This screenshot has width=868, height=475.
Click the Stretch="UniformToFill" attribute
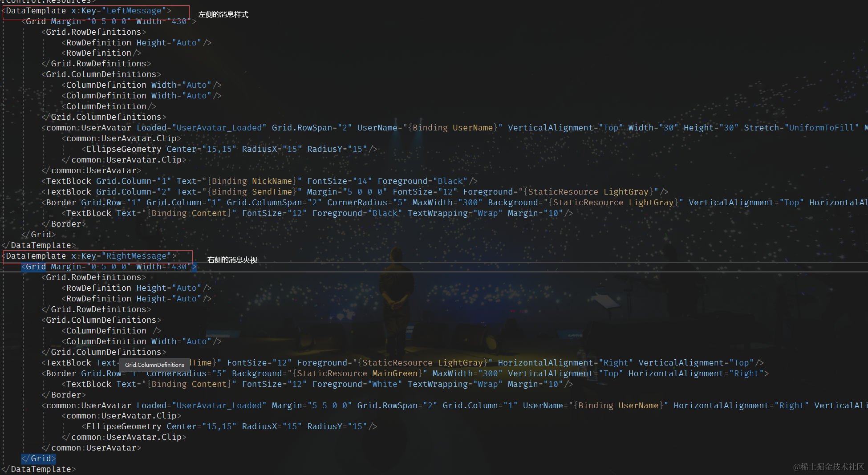coord(801,128)
